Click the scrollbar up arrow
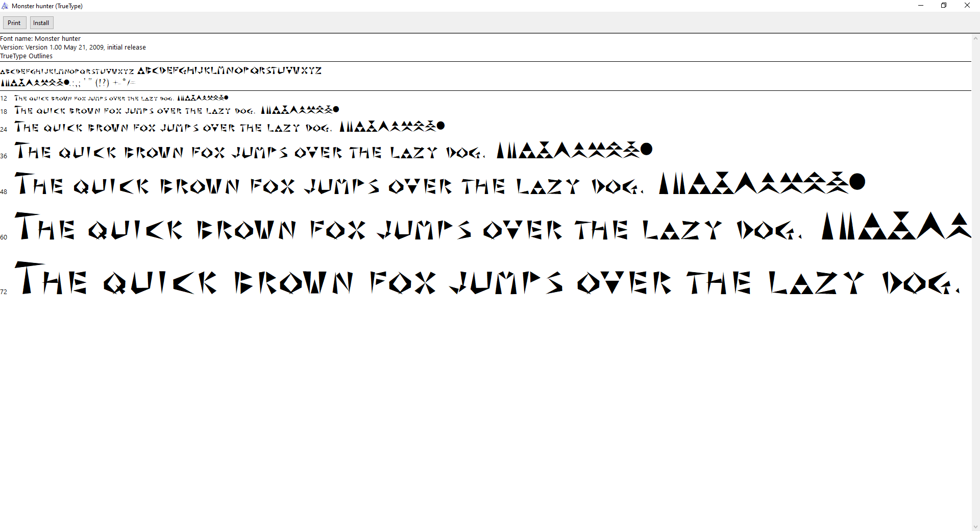The width and height of the screenshot is (980, 531). pyautogui.click(x=975, y=38)
